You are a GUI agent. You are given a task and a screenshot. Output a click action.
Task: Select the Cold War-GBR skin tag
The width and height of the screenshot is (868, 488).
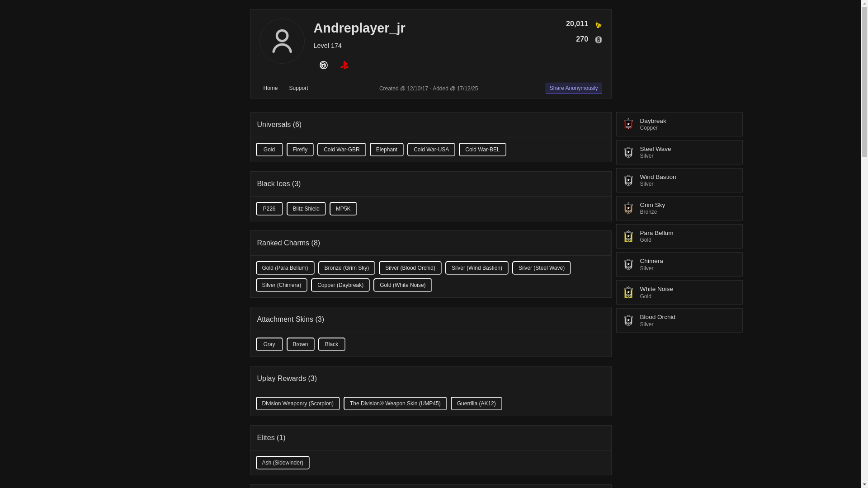[x=342, y=150]
